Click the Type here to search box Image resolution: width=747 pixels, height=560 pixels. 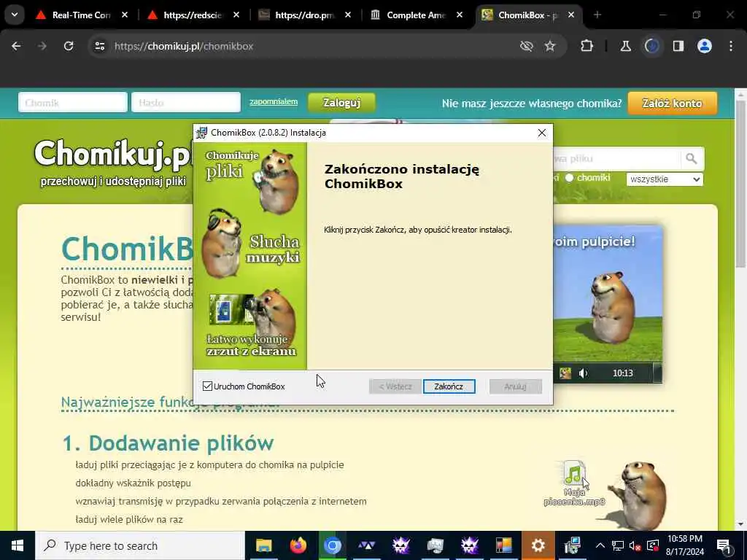pyautogui.click(x=139, y=545)
